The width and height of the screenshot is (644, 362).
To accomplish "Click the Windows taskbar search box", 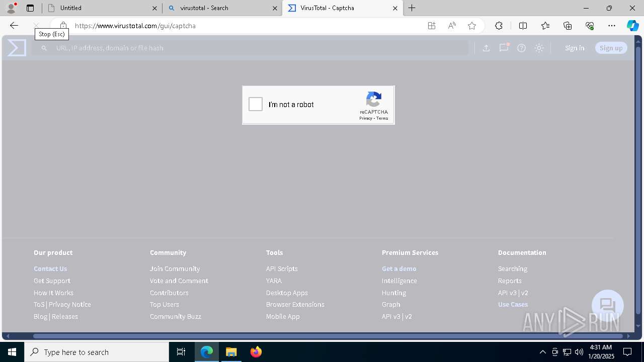I will (97, 352).
